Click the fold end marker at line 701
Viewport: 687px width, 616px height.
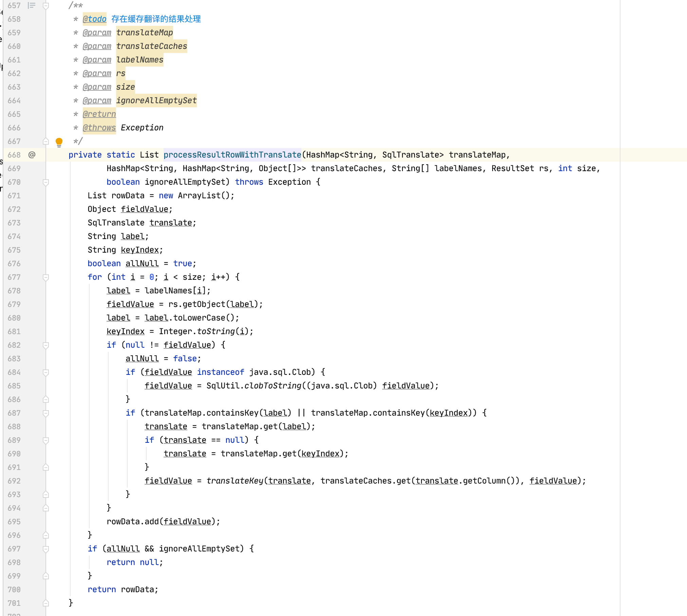(x=46, y=603)
